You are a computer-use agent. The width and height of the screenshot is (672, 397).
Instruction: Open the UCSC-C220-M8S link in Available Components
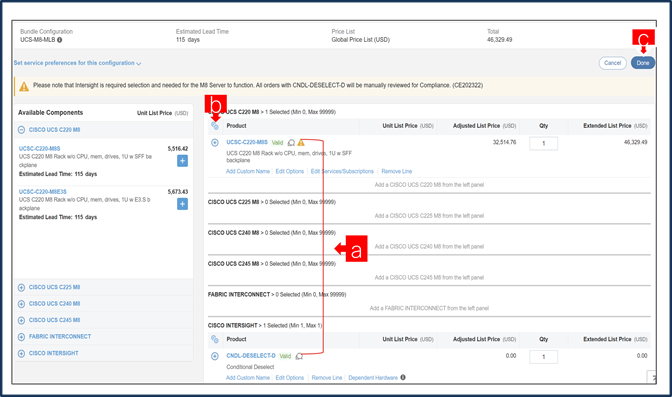39,148
